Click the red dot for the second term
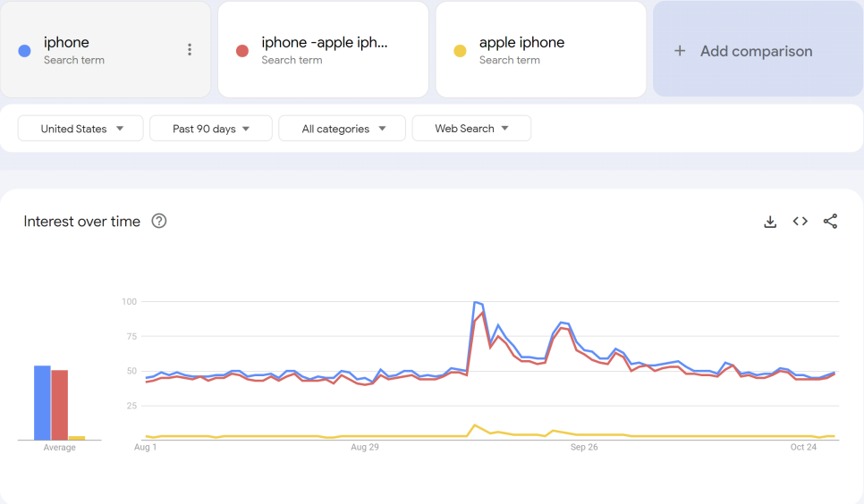 pyautogui.click(x=241, y=51)
